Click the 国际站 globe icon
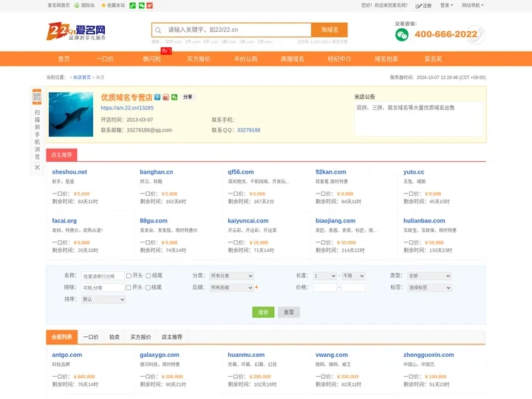This screenshot has height=399, width=532. pyautogui.click(x=77, y=5)
